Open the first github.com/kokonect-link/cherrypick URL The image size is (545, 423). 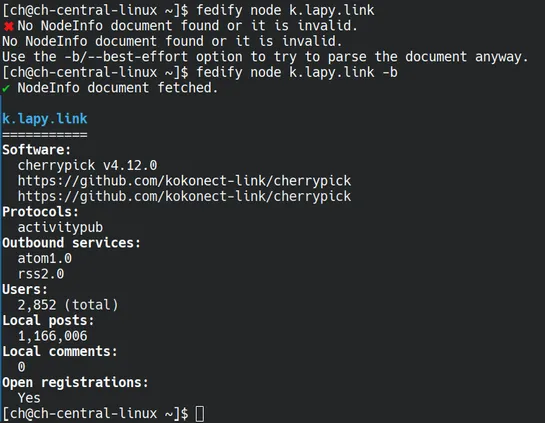pyautogui.click(x=184, y=181)
